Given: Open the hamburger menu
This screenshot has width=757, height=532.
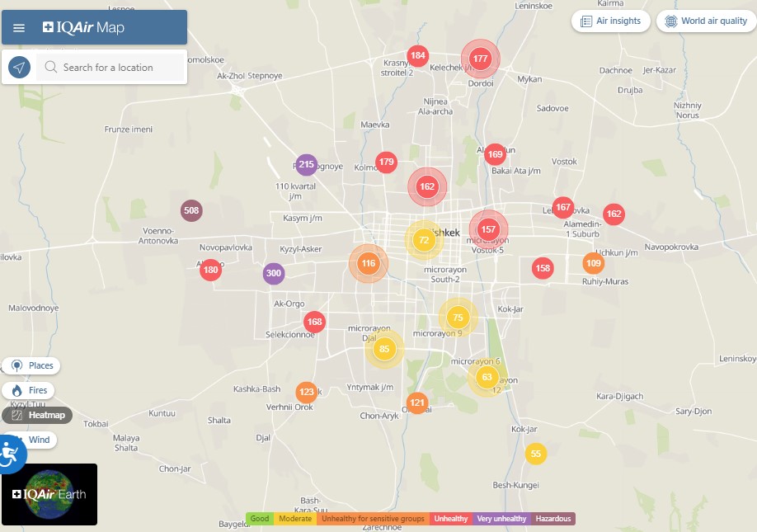Looking at the screenshot, I should click(x=19, y=28).
